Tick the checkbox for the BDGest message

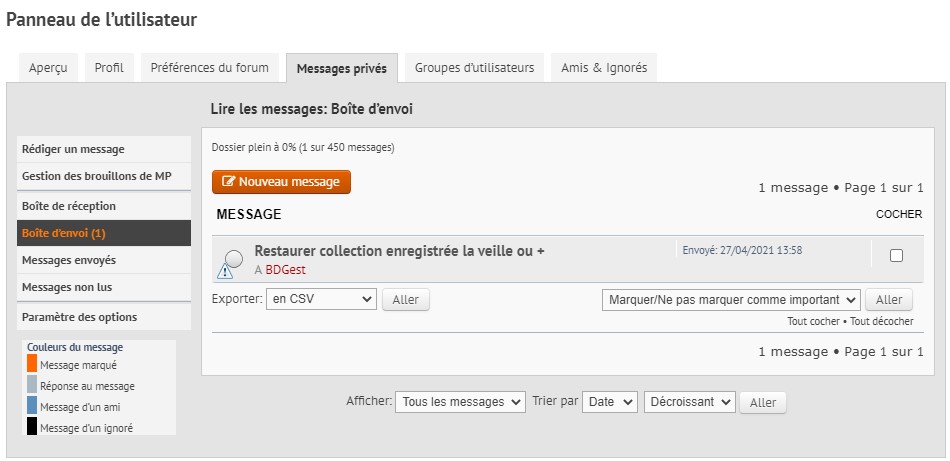coord(896,256)
